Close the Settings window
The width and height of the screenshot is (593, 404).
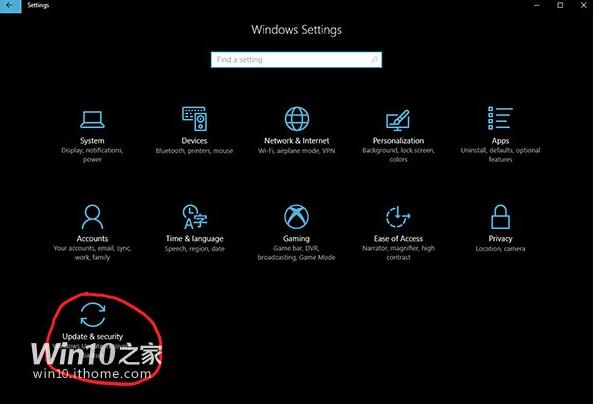coord(584,5)
